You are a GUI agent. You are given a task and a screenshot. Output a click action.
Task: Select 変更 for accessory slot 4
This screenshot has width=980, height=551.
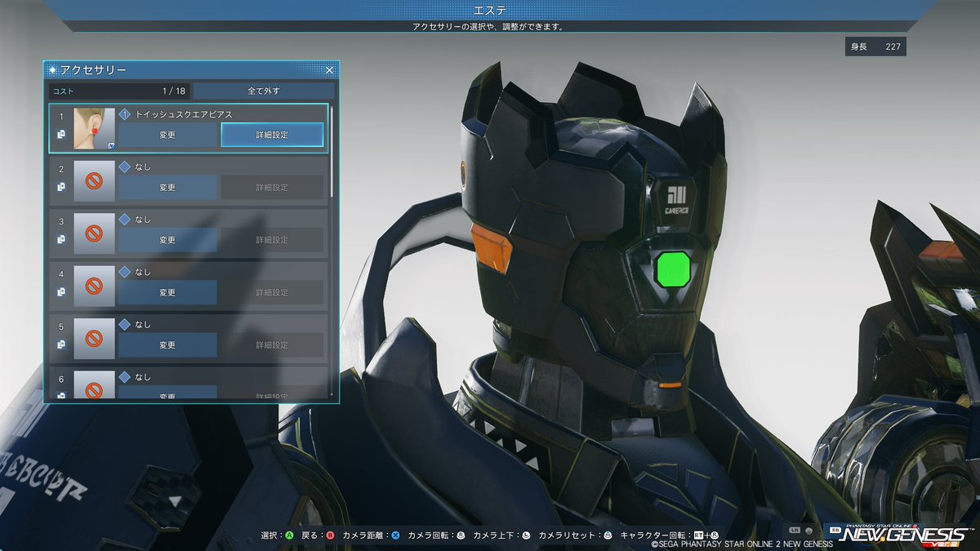click(167, 292)
